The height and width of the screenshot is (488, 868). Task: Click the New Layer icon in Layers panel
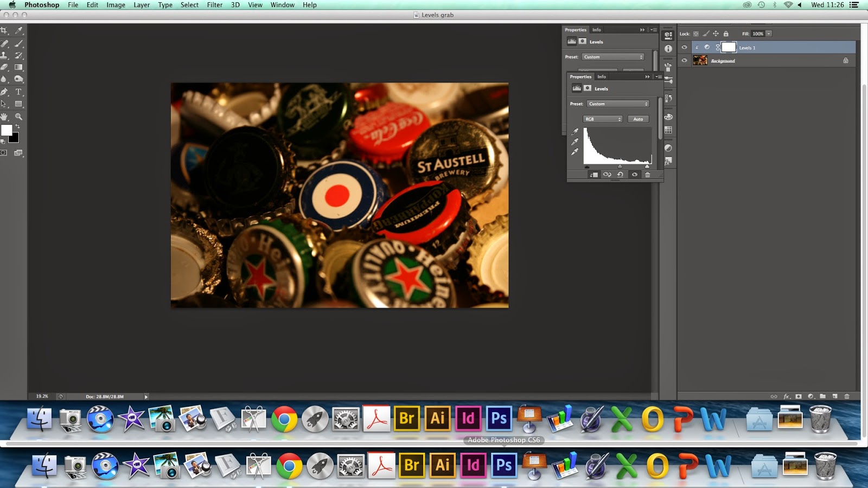[835, 396]
